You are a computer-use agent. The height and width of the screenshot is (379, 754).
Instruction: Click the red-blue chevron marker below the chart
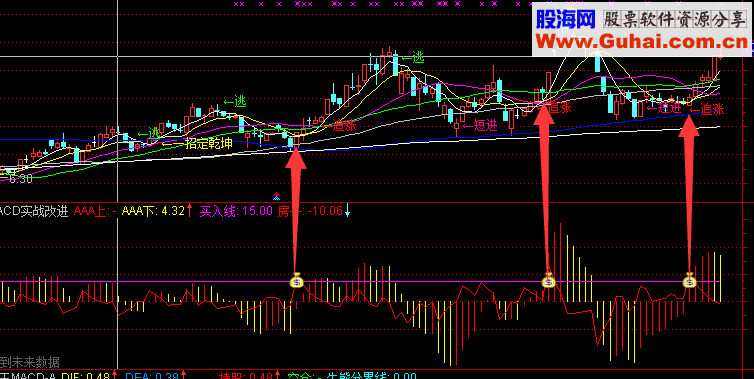[276, 196]
